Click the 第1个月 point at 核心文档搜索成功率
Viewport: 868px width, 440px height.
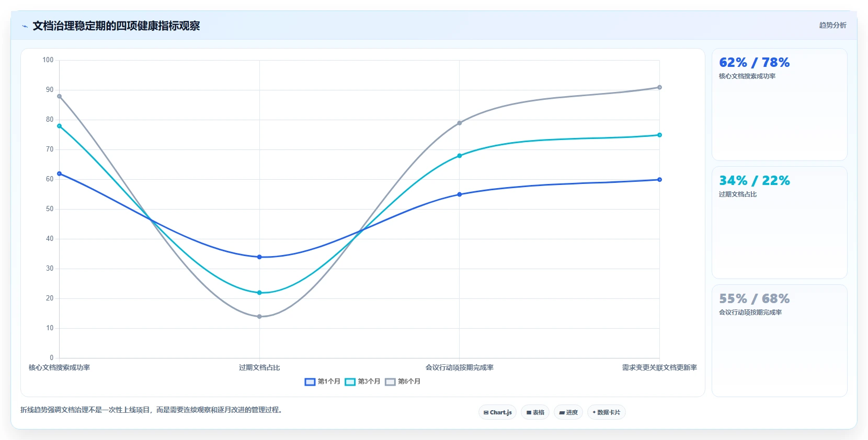pos(59,173)
